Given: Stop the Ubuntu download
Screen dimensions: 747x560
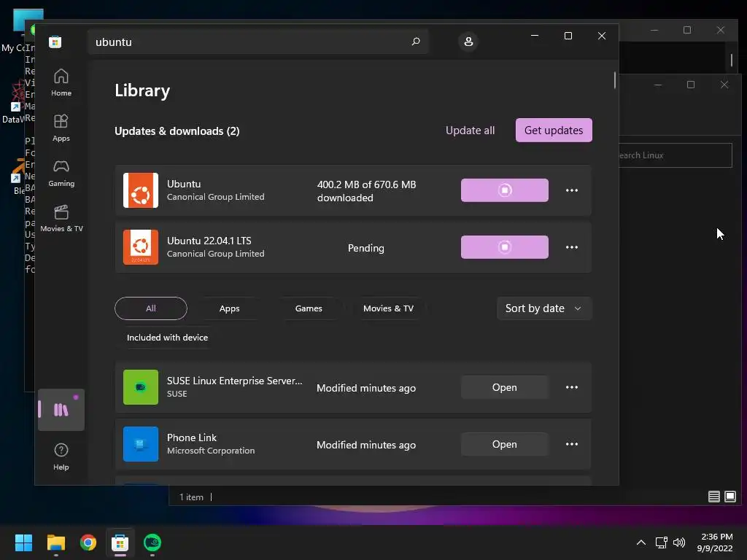Looking at the screenshot, I should (505, 190).
